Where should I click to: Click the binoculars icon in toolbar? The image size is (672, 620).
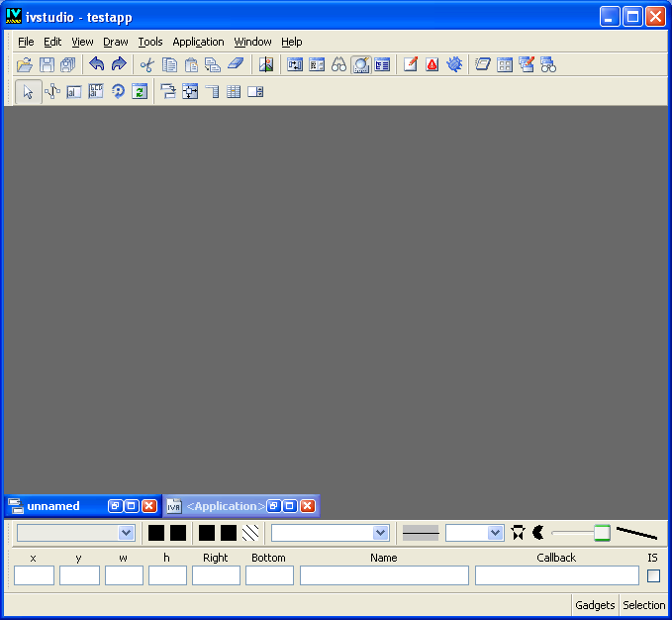click(x=338, y=64)
